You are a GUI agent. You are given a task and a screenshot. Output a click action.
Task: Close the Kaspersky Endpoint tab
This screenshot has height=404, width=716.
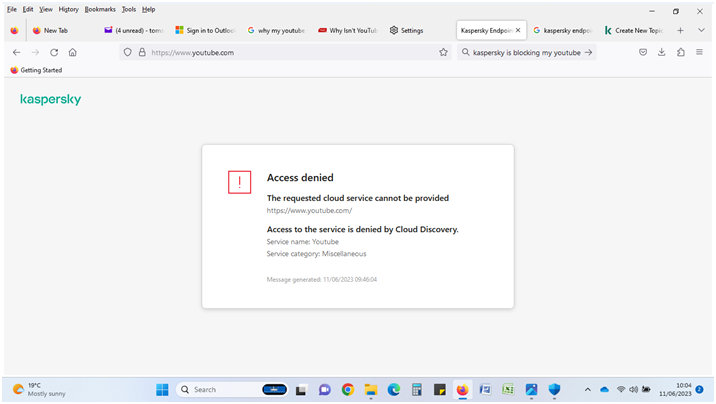(518, 31)
